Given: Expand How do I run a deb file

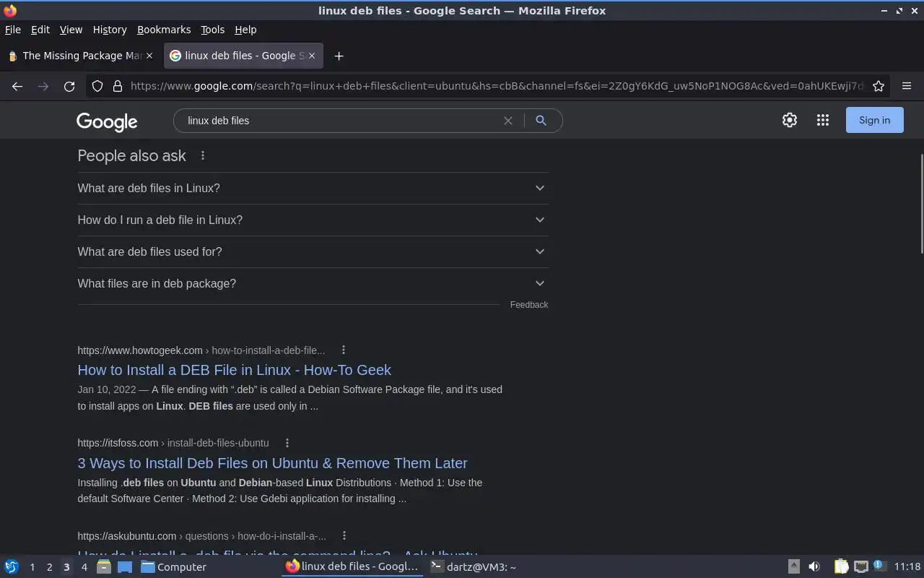Looking at the screenshot, I should (x=313, y=220).
